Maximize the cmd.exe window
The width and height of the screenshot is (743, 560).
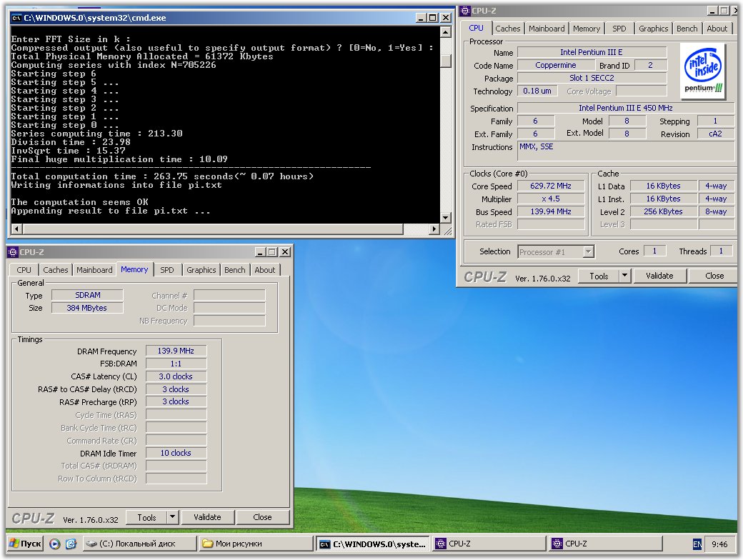[x=433, y=18]
